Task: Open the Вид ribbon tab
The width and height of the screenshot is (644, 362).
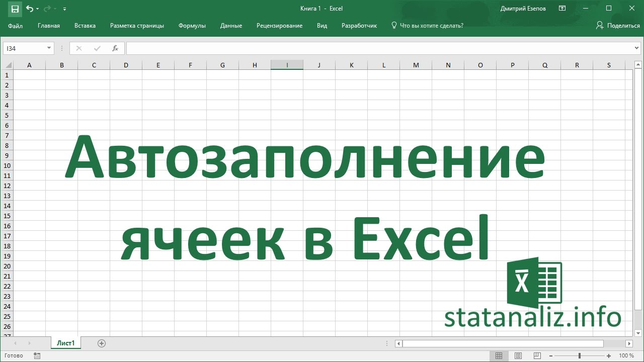Action: coord(322,26)
